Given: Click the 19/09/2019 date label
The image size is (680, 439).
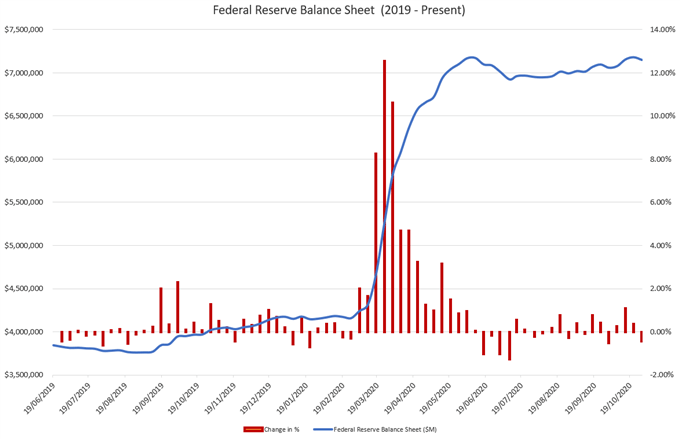Looking at the screenshot, I should pos(147,398).
